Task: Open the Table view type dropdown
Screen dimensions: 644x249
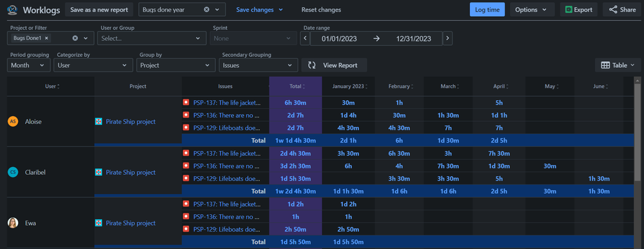Action: pyautogui.click(x=618, y=65)
